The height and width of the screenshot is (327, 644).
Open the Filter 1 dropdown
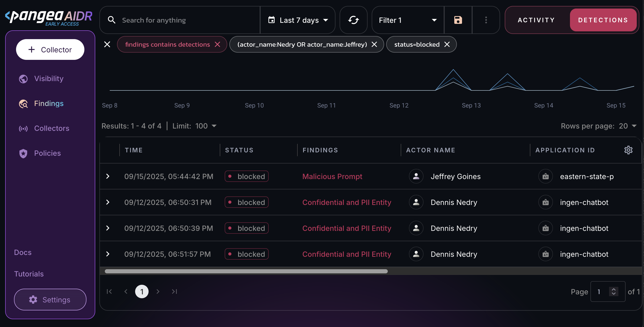(x=407, y=20)
